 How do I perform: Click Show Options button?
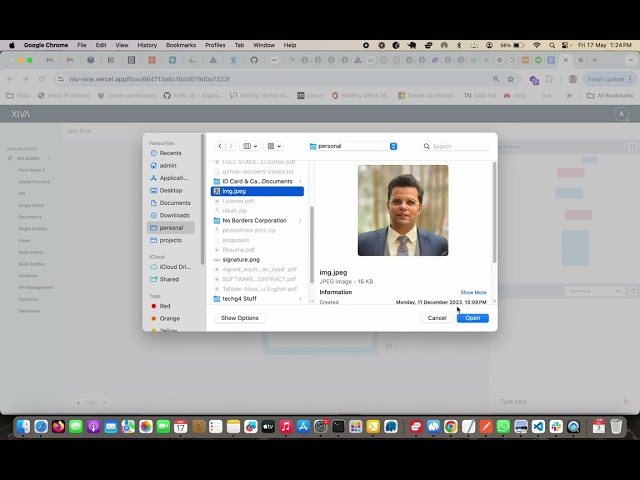[240, 318]
